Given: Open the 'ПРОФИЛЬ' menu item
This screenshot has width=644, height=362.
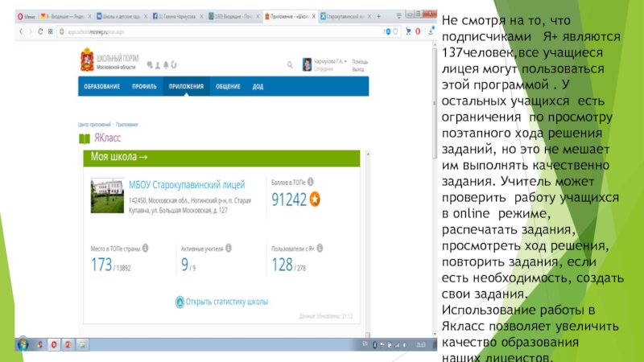Looking at the screenshot, I should tap(144, 87).
